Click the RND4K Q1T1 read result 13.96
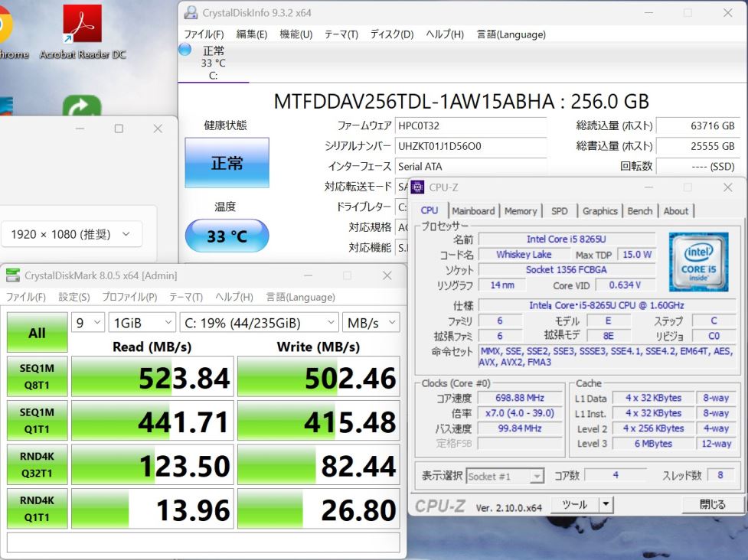 tap(152, 509)
